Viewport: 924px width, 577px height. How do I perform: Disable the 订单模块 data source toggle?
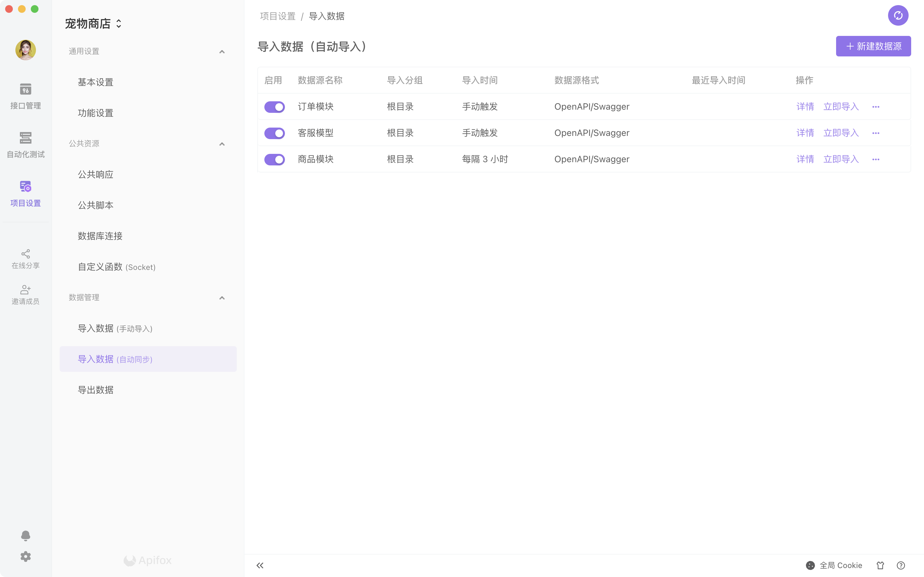(x=275, y=107)
